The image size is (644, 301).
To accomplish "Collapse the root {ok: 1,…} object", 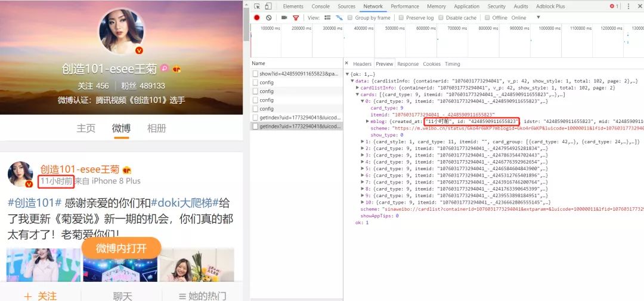I will click(x=348, y=75).
